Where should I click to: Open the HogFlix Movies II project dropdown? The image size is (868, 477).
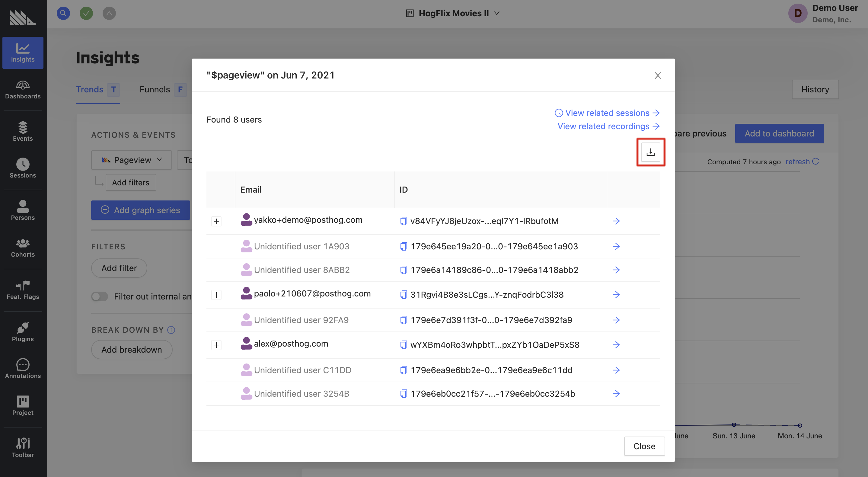coord(452,13)
